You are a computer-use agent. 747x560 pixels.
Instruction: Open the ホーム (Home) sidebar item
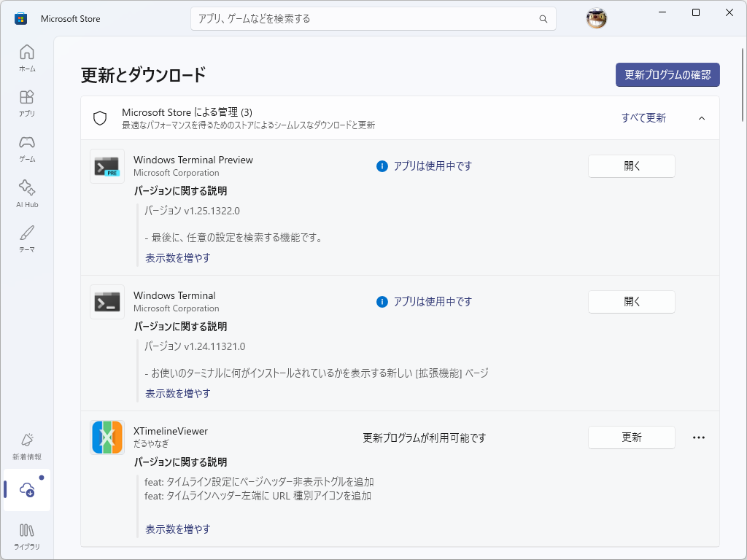pos(27,58)
